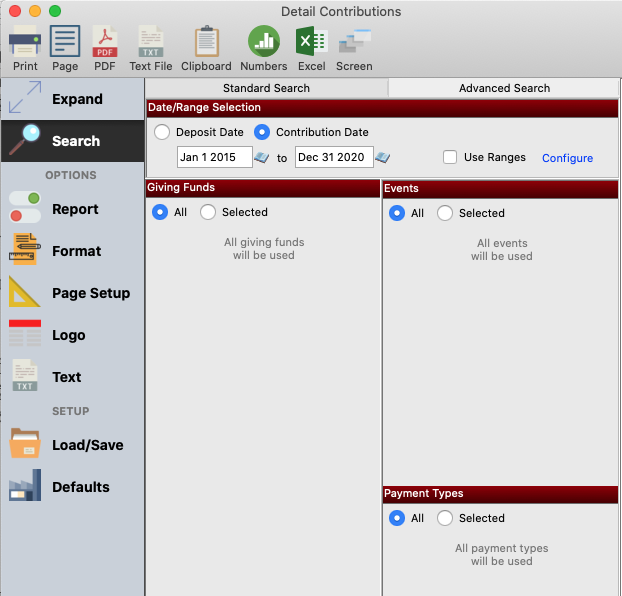Switch to Advanced Search tab
Viewport: 622px width, 596px height.
tap(504, 88)
